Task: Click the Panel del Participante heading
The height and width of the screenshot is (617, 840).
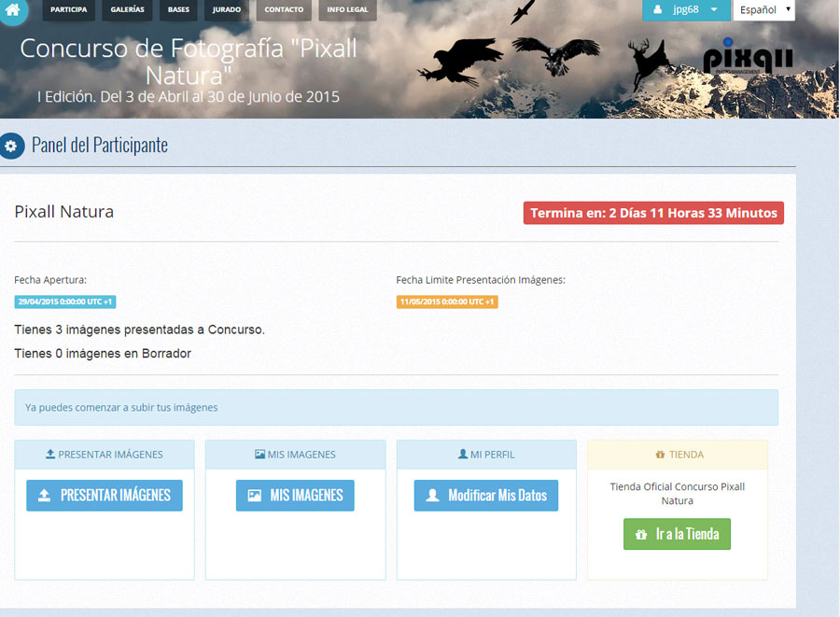Action: pyautogui.click(x=100, y=145)
